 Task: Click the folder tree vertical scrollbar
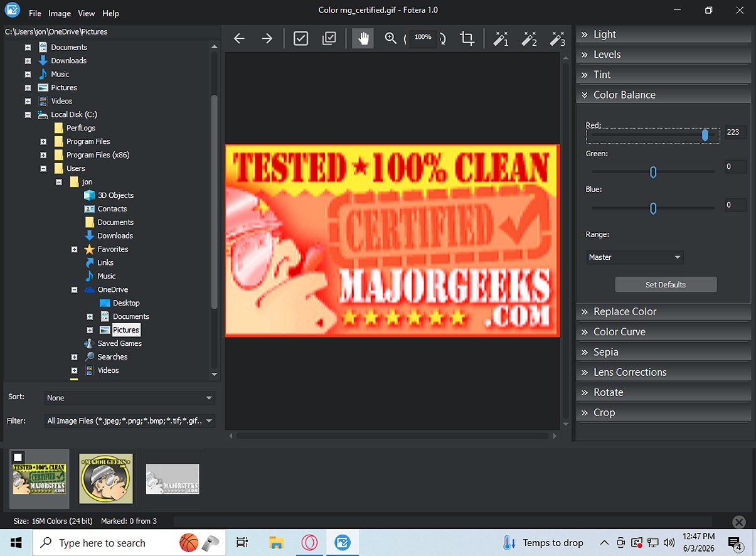(214, 201)
